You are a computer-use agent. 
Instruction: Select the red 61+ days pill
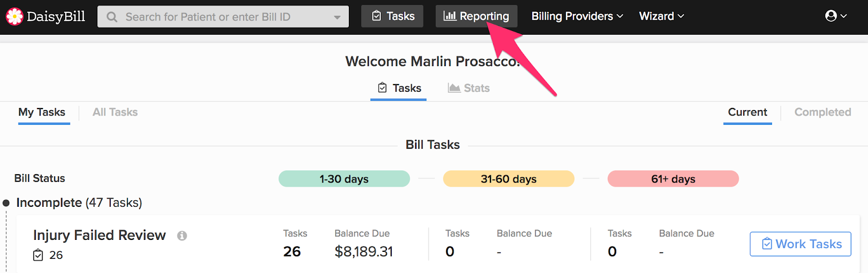[673, 179]
